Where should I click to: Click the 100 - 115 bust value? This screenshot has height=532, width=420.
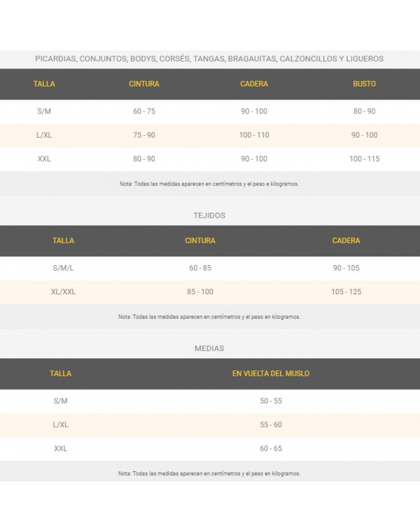(364, 159)
